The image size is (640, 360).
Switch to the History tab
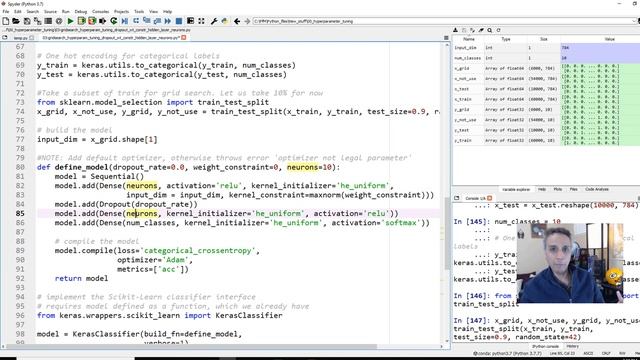coord(572,346)
